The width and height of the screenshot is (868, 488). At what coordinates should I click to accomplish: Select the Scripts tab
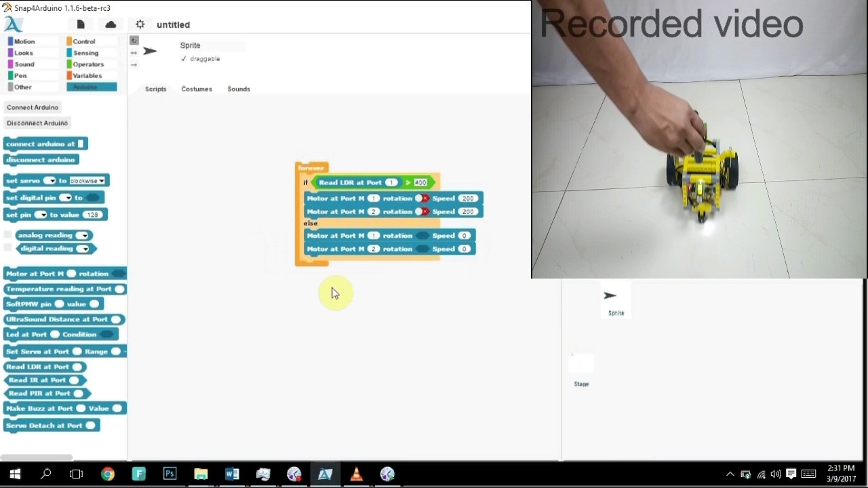[x=155, y=89]
